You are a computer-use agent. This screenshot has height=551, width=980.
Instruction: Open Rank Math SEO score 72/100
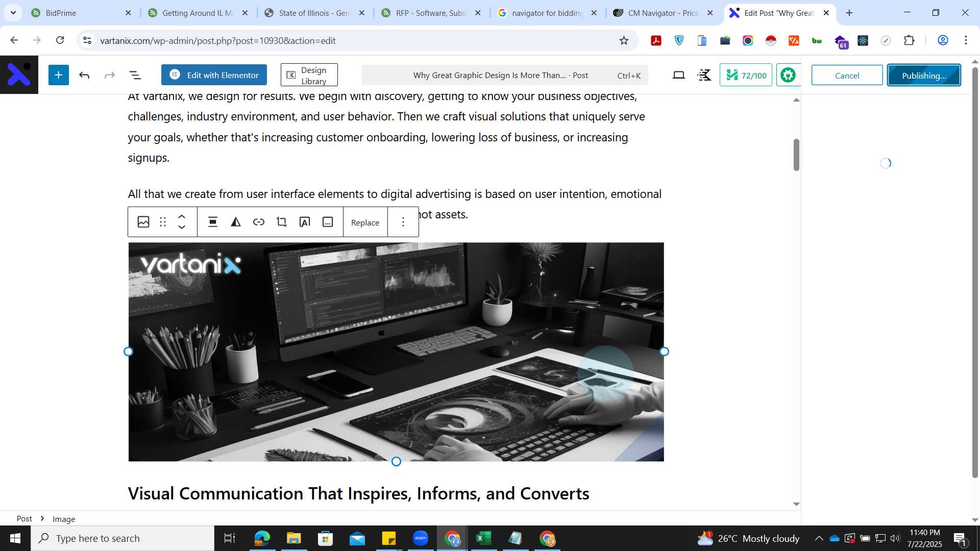746,75
